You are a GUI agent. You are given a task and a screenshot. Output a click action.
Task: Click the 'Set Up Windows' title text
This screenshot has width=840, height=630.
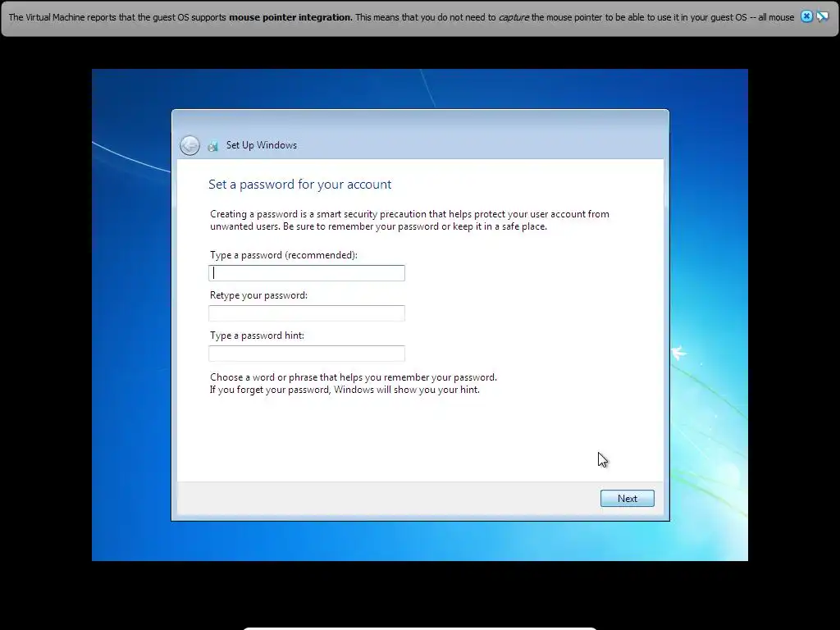(262, 145)
